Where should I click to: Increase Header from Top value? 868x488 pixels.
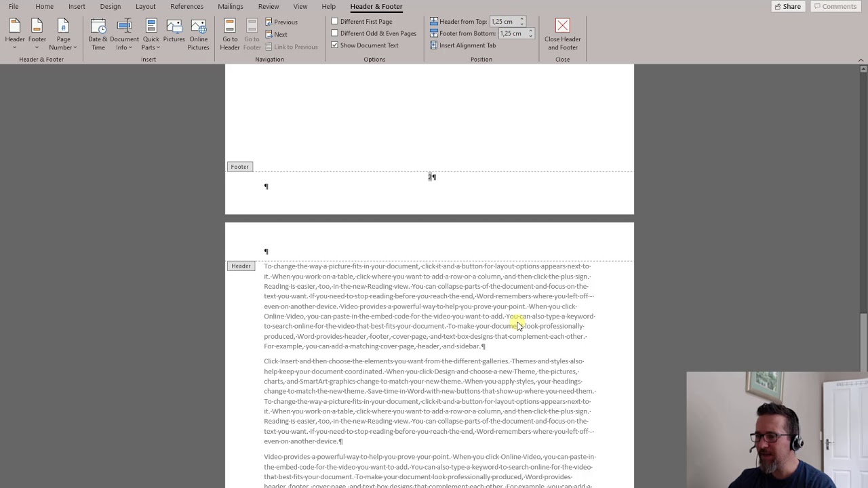click(521, 20)
